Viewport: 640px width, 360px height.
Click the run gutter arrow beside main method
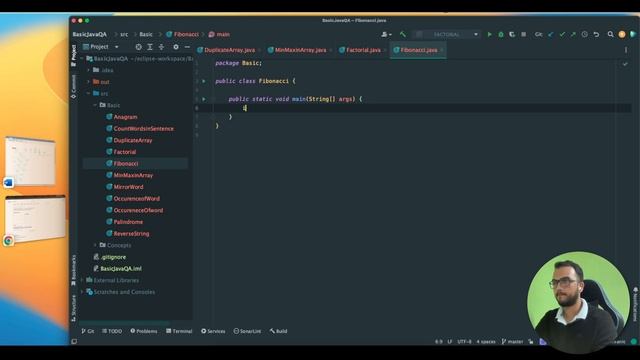[204, 99]
